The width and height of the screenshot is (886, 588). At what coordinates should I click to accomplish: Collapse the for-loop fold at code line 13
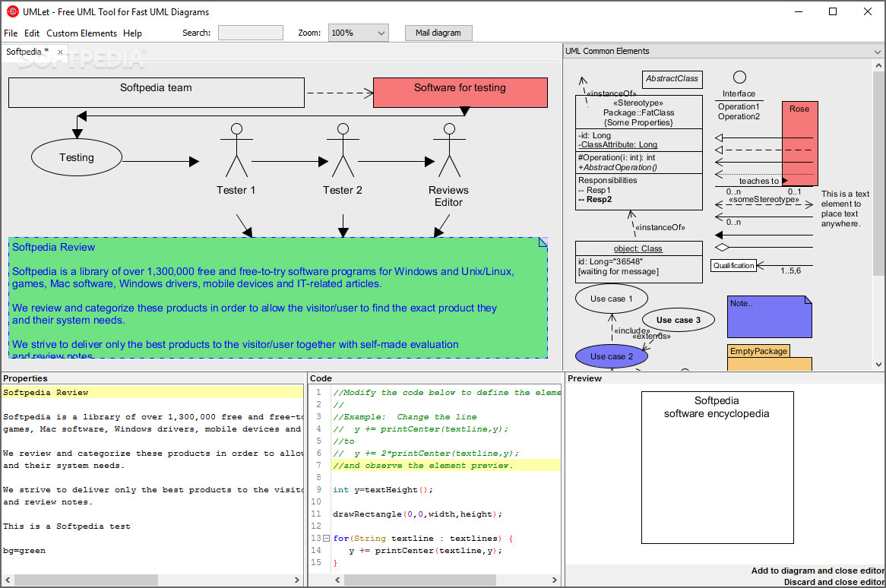coord(326,539)
